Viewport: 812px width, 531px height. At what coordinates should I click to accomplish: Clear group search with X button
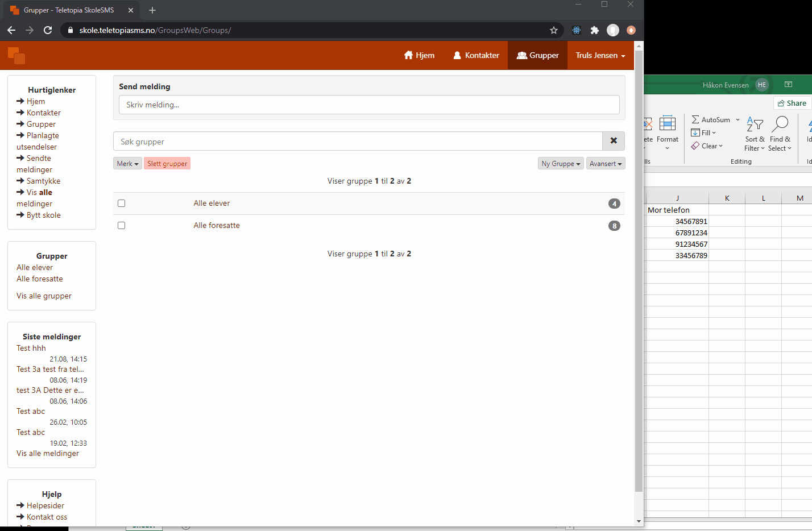[x=614, y=141]
